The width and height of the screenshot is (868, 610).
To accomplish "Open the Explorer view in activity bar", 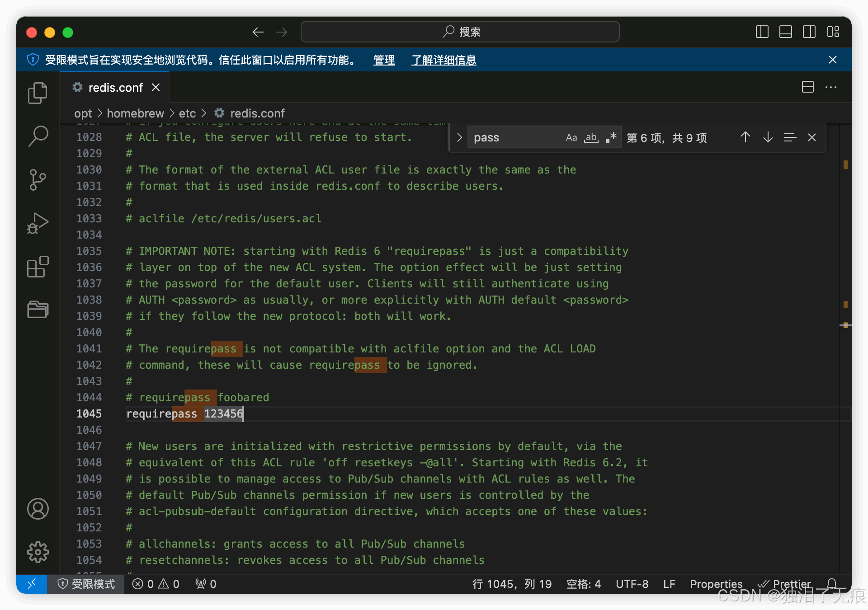I will point(38,93).
